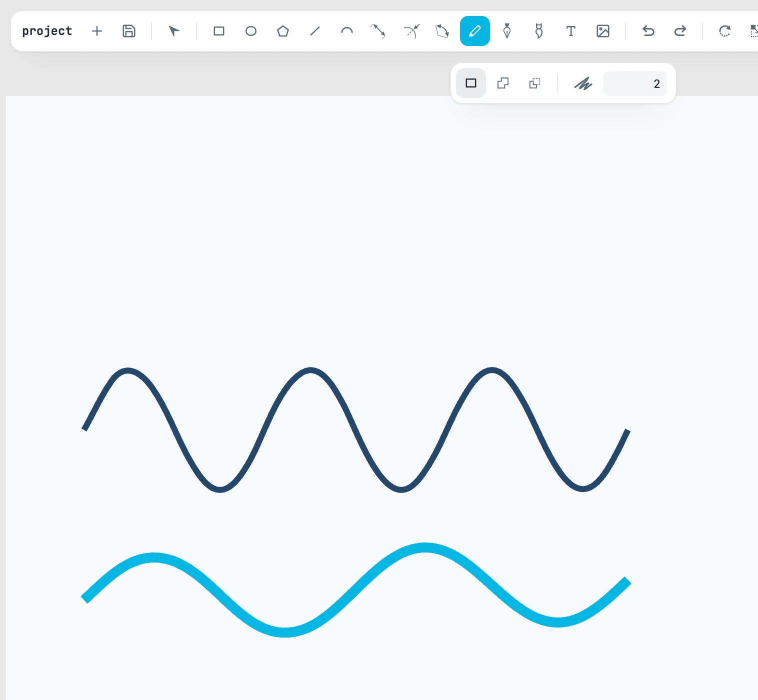Undo the last action
The width and height of the screenshot is (758, 700).
648,31
